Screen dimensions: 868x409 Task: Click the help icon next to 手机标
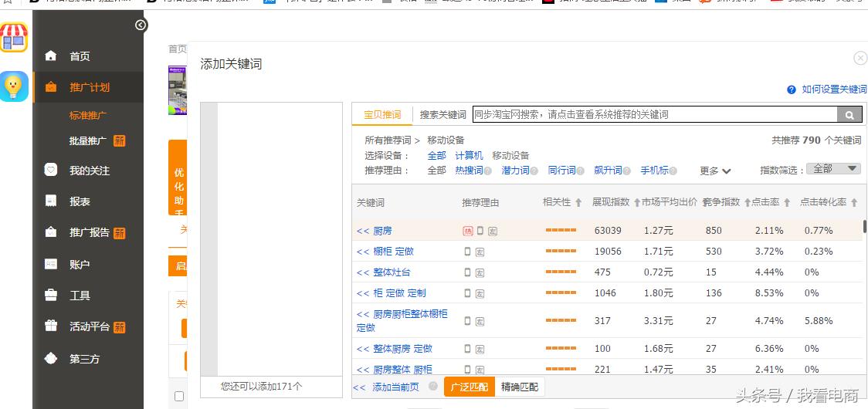coord(673,171)
